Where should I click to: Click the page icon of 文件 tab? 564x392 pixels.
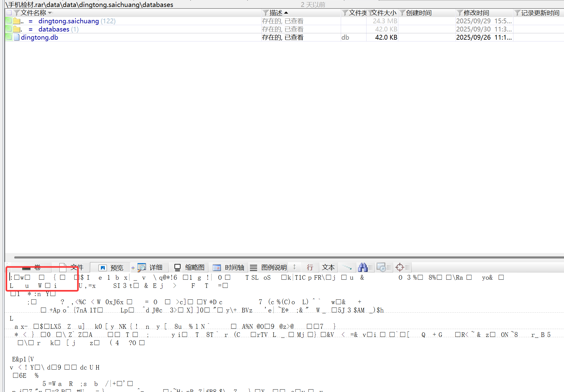63,268
